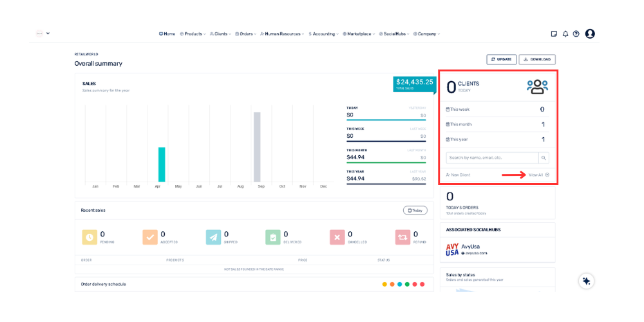Click the yellow Pending clock icon

[90, 238]
